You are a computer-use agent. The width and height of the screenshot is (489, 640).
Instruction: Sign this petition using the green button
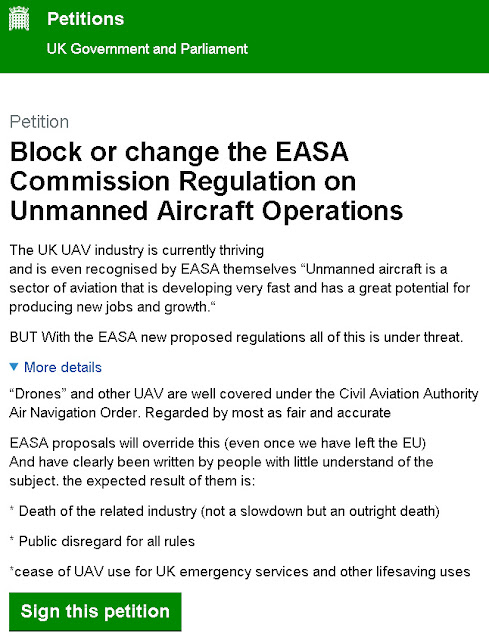pyautogui.click(x=95, y=611)
